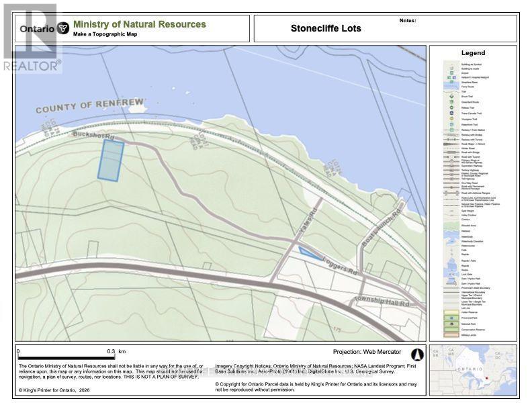
Task: Click the "Toll Highway" legend label
Action: coord(468,179)
